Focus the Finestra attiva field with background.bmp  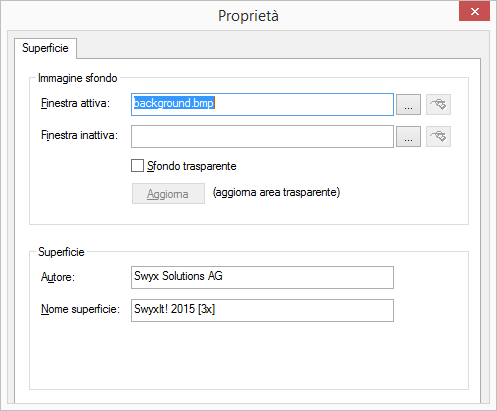[262, 104]
